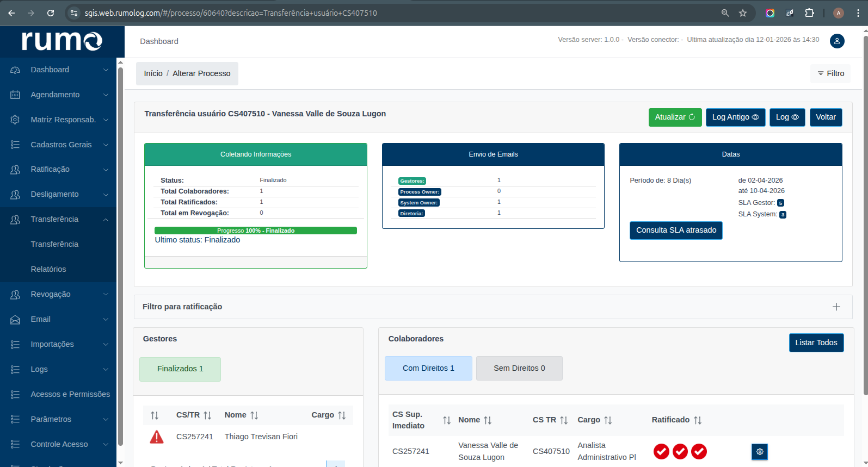Image resolution: width=868 pixels, height=467 pixels.
Task: Click the Agendamento calendar icon
Action: click(x=15, y=95)
